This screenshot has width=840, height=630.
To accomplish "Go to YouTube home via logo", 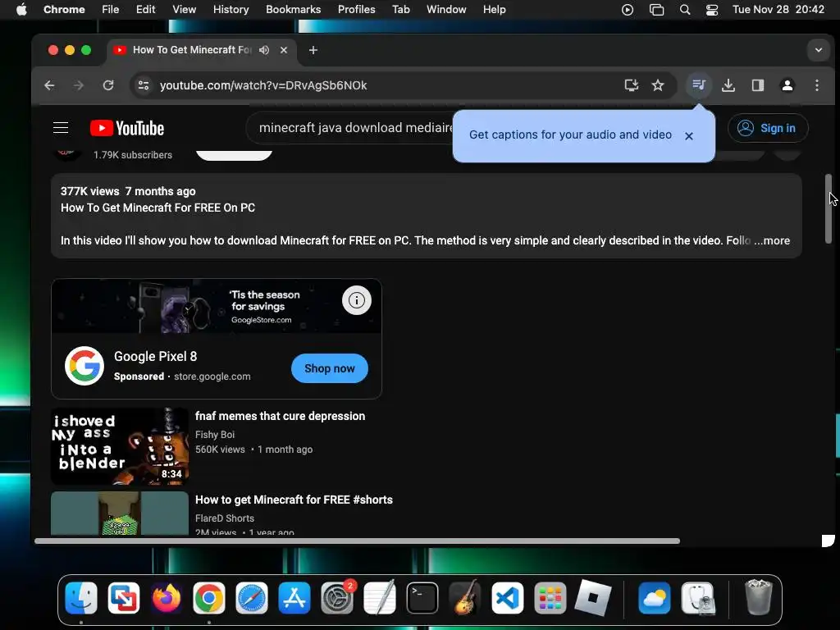I will (127, 128).
